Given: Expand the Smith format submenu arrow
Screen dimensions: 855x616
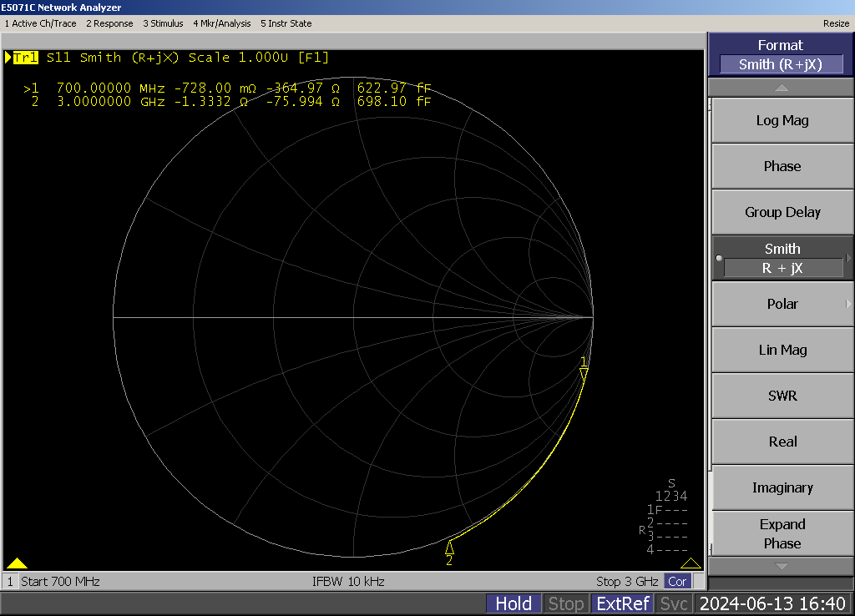Looking at the screenshot, I should (x=848, y=259).
